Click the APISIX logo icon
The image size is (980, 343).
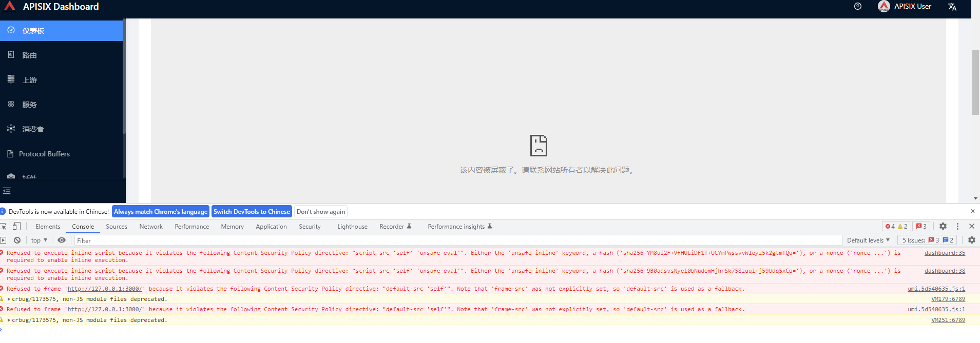point(10,6)
